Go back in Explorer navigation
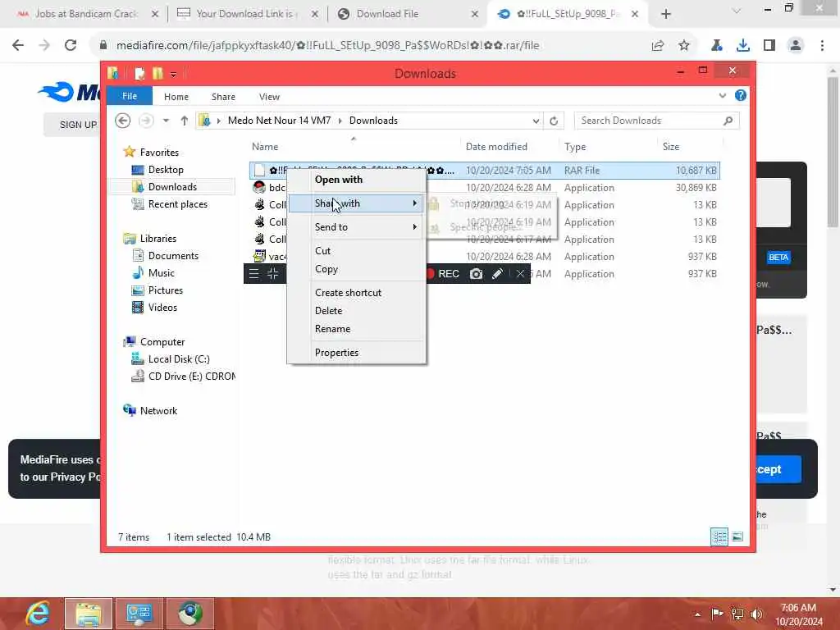 coord(123,121)
